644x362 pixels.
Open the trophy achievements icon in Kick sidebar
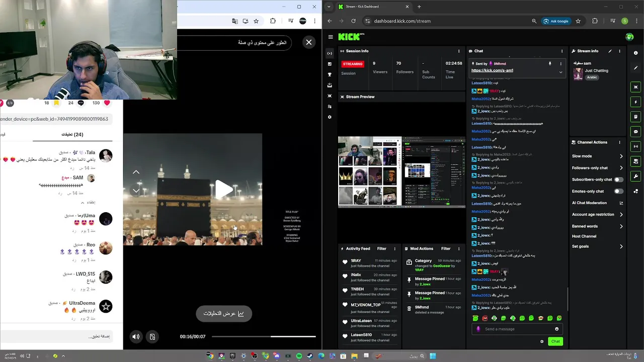click(x=330, y=74)
